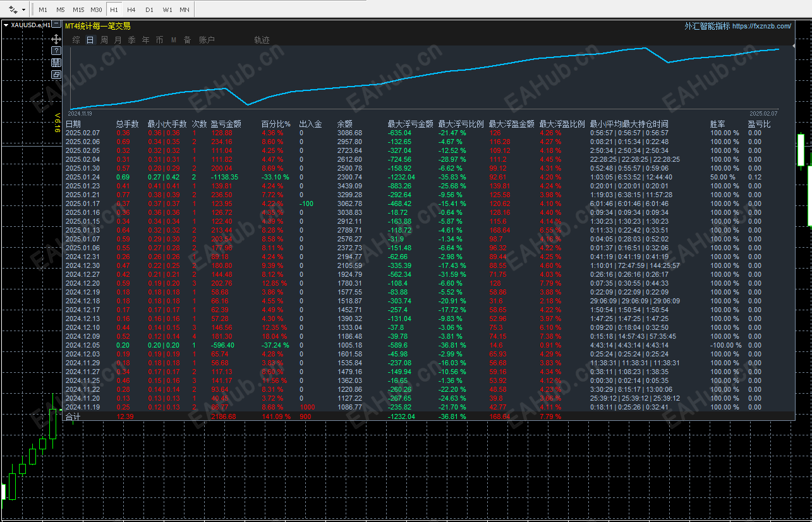Click the restore window icon on panel
Image resolution: width=812 pixels, height=522 pixels.
(56, 75)
